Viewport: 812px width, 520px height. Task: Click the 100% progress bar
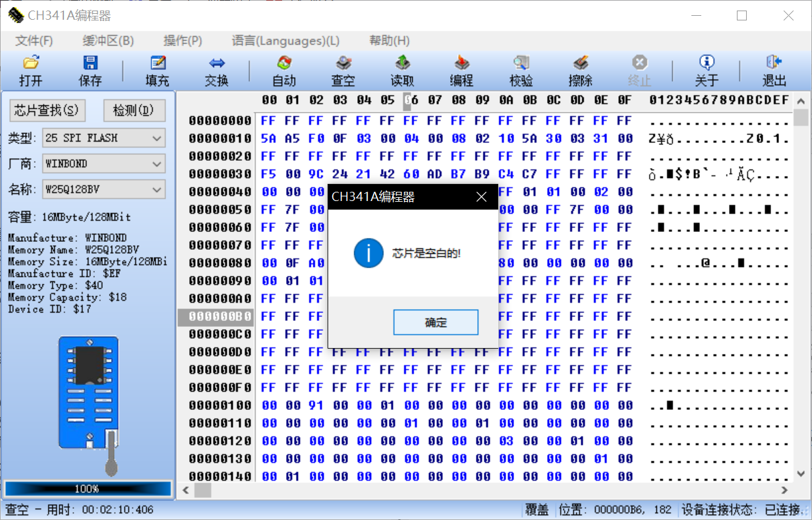[x=88, y=488]
